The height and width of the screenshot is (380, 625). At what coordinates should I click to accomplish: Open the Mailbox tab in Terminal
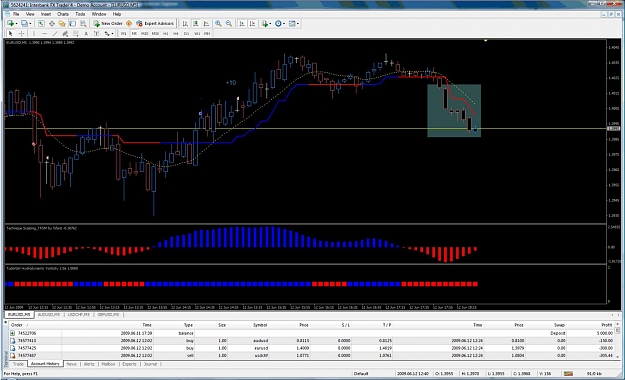pyautogui.click(x=108, y=364)
